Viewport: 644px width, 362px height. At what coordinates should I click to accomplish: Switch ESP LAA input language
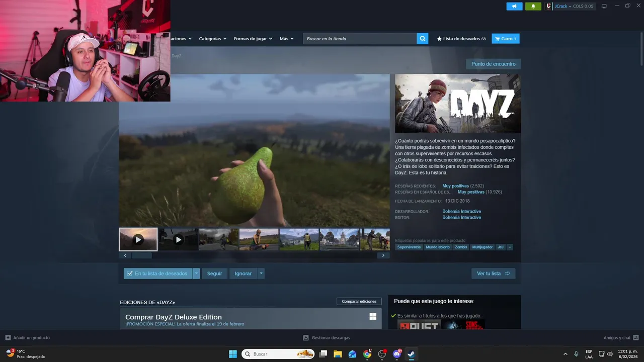pyautogui.click(x=589, y=354)
